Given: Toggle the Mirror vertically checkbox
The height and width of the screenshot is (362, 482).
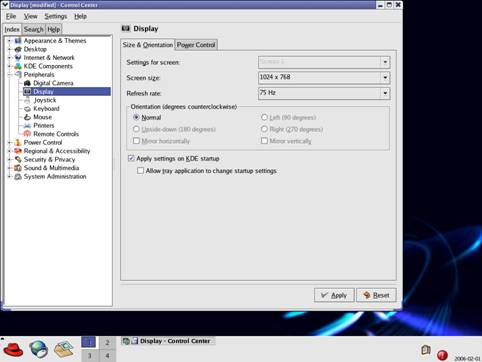Looking at the screenshot, I should pyautogui.click(x=264, y=141).
